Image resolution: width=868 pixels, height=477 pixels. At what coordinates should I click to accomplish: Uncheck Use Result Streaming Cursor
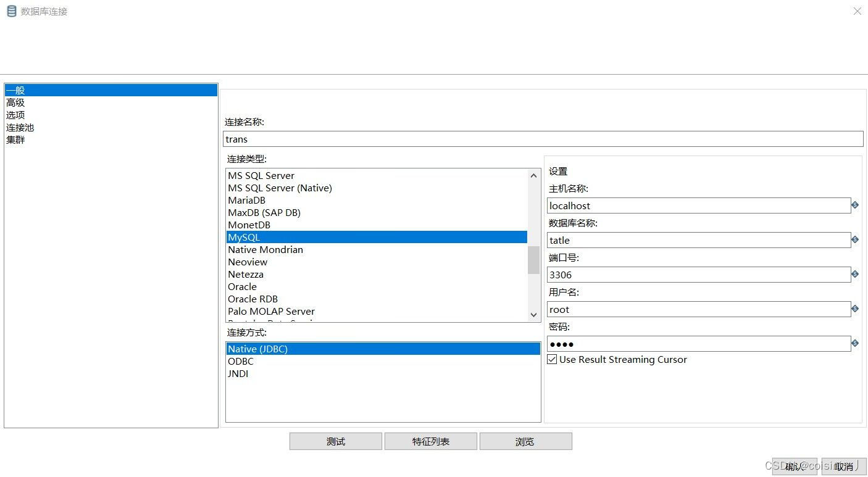click(x=551, y=359)
